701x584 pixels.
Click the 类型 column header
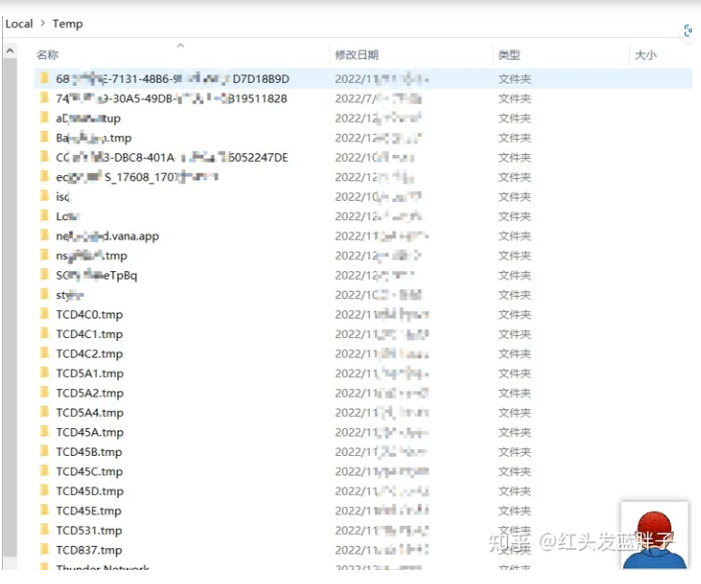pyautogui.click(x=509, y=55)
